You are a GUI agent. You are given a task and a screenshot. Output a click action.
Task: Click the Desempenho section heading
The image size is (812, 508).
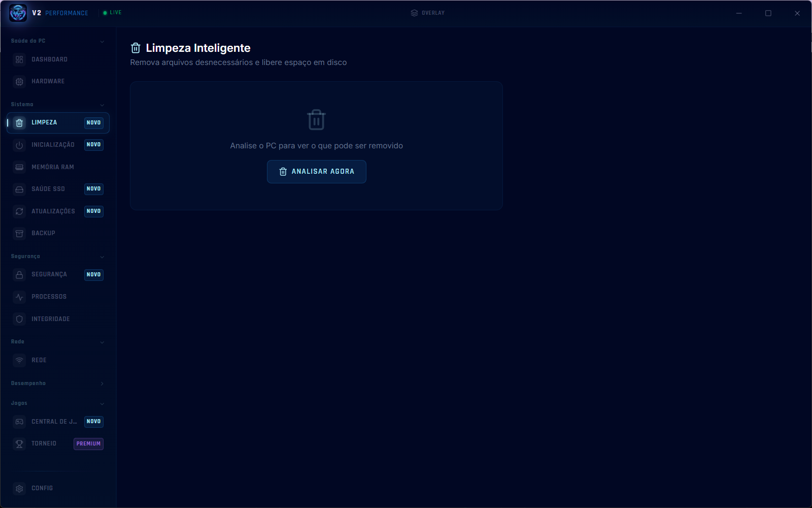[28, 383]
